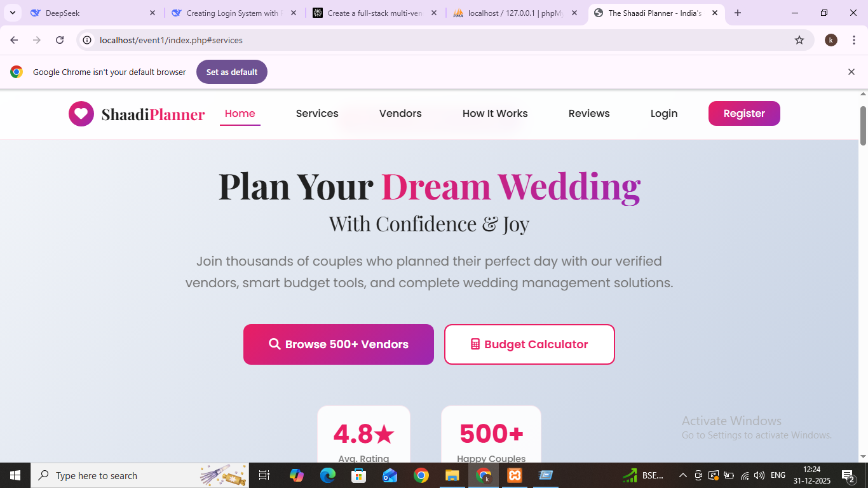
Task: Bookmark this page with the star icon
Action: 799,40
